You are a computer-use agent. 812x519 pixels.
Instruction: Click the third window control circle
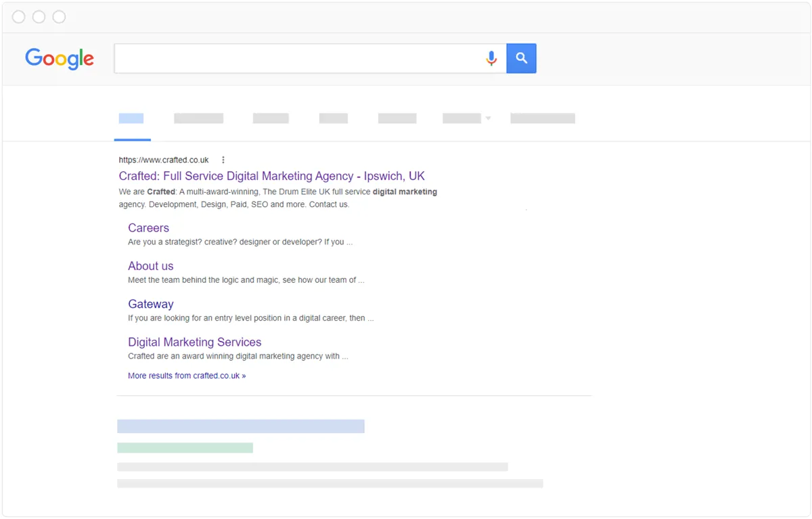59,17
